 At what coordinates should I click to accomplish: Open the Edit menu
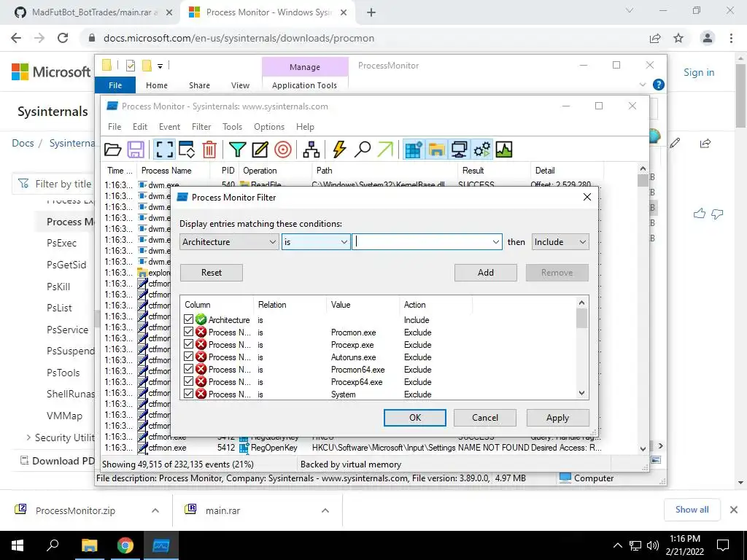pos(140,127)
